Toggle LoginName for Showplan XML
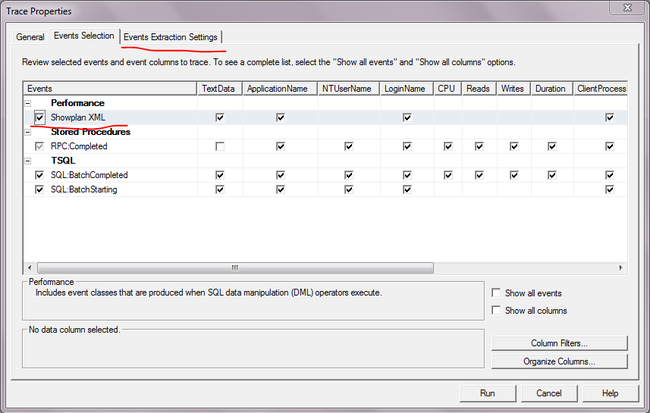This screenshot has height=413, width=650. pos(407,118)
